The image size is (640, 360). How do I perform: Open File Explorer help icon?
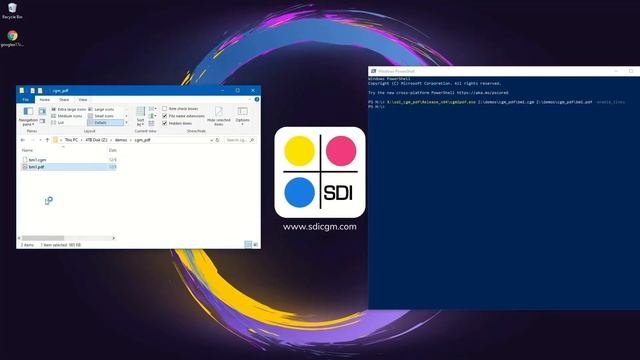click(x=257, y=100)
